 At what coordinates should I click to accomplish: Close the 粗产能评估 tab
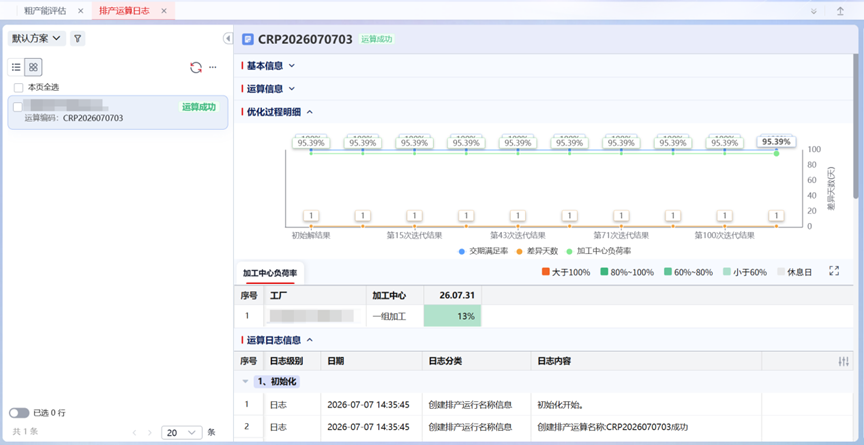tap(80, 10)
